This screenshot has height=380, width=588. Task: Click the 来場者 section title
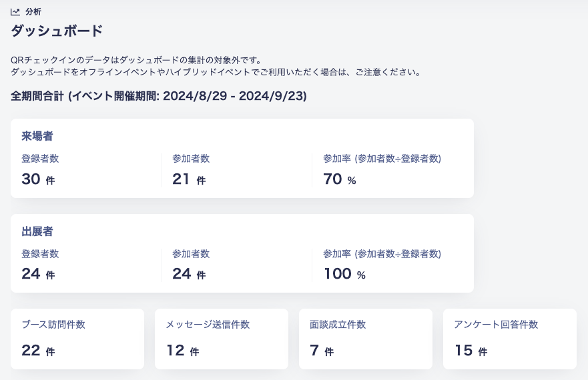tap(37, 136)
